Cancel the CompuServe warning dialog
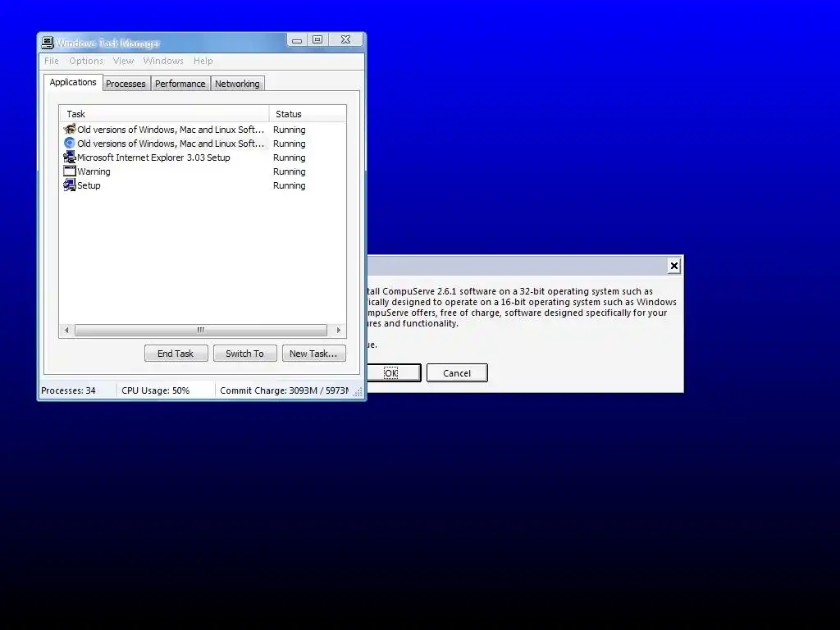The height and width of the screenshot is (630, 840). 457,373
